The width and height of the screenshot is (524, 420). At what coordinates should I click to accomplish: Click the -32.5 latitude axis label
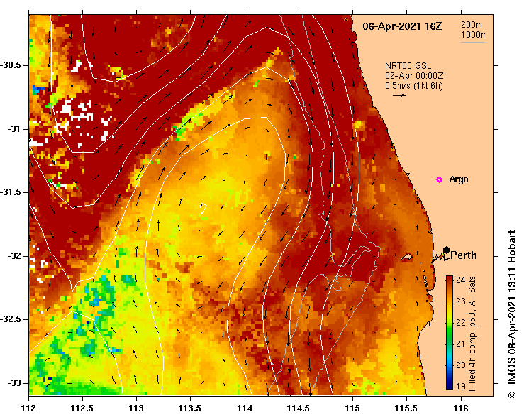coord(11,319)
